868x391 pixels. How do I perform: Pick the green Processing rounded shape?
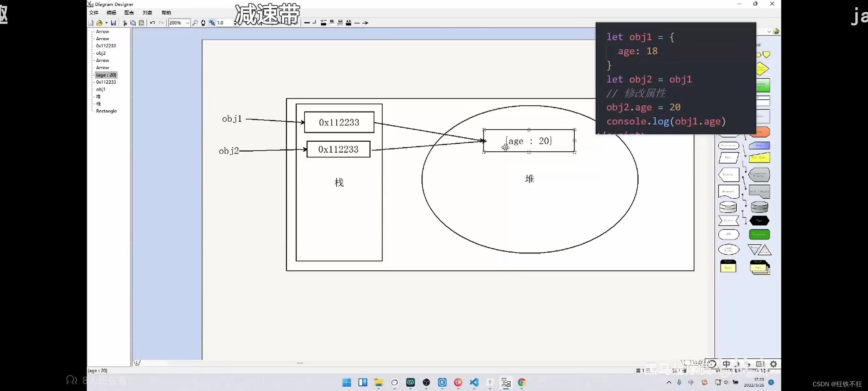(759, 235)
